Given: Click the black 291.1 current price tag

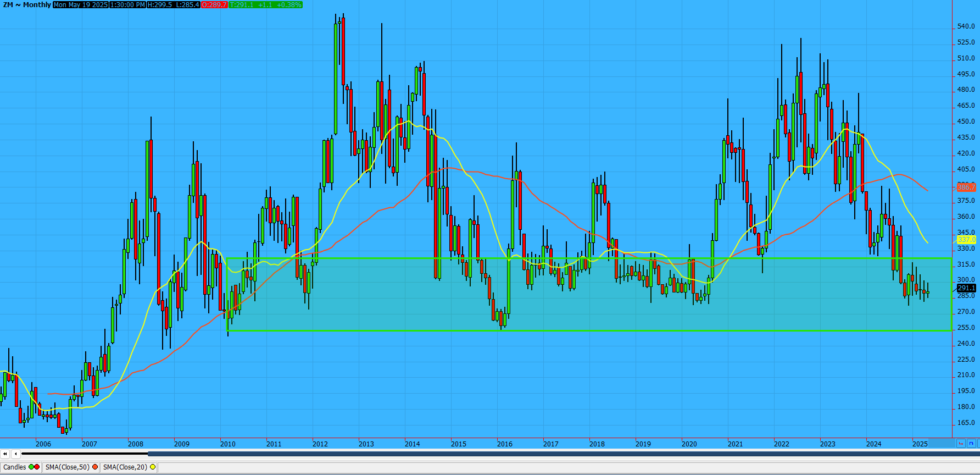Looking at the screenshot, I should 966,288.
